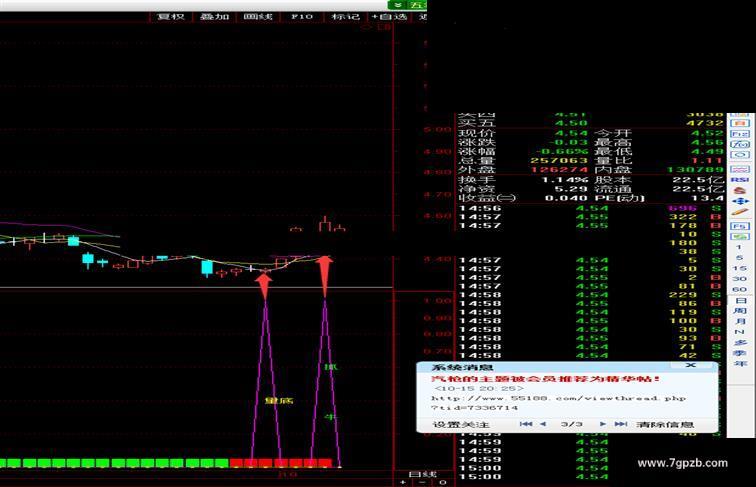Select the 标记 mark option
756x487 pixels.
345,17
